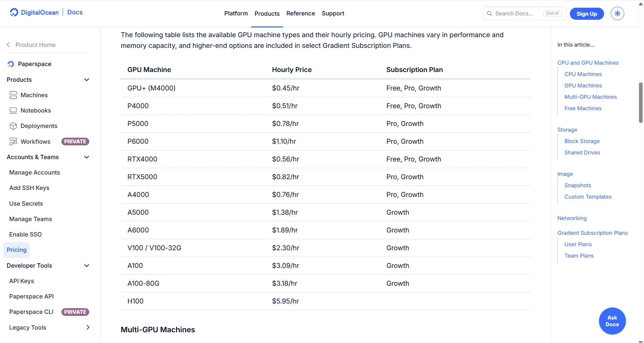This screenshot has width=644, height=343.
Task: Open Add SSH Keys page
Action: pos(29,188)
